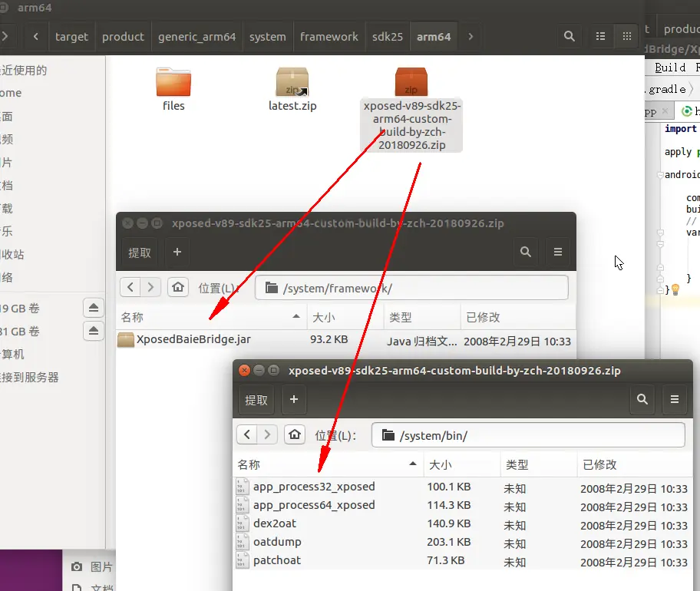Switch Files to list view
The width and height of the screenshot is (700, 591).
coord(600,36)
